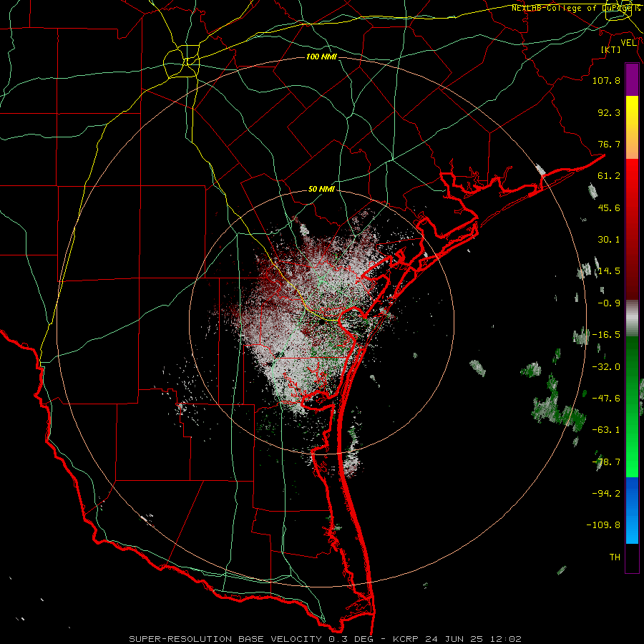Click the 50 NMI range ring label
Screen dimensions: 644x644
(321, 190)
